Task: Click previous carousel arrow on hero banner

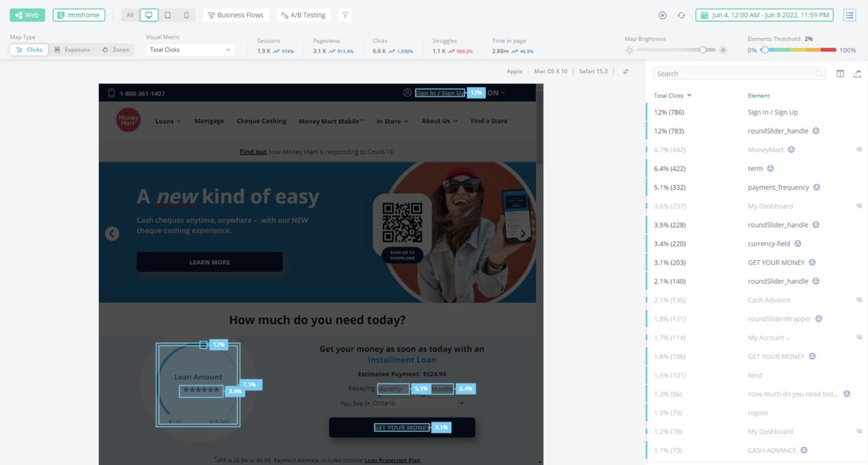Action: (x=112, y=233)
